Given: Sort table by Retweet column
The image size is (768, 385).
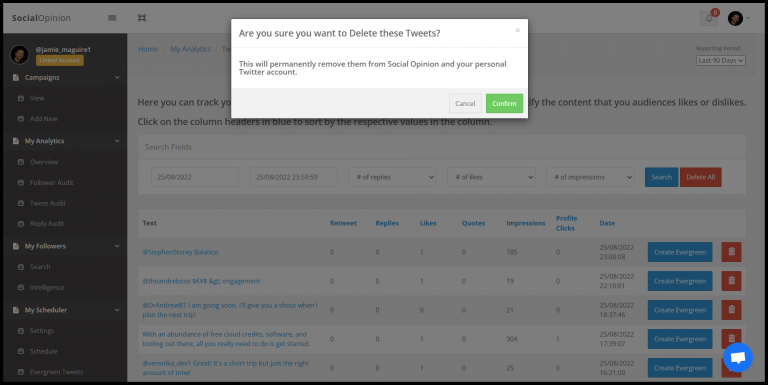Looking at the screenshot, I should 343,223.
